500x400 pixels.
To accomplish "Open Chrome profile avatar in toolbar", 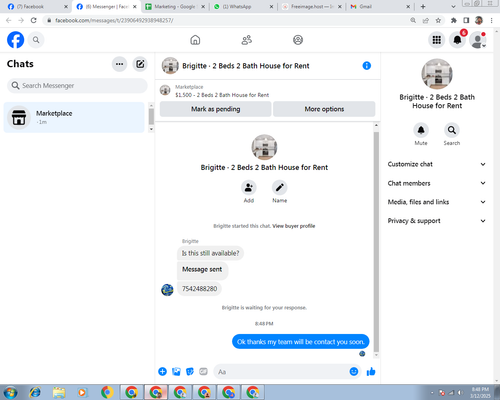I will click(479, 20).
